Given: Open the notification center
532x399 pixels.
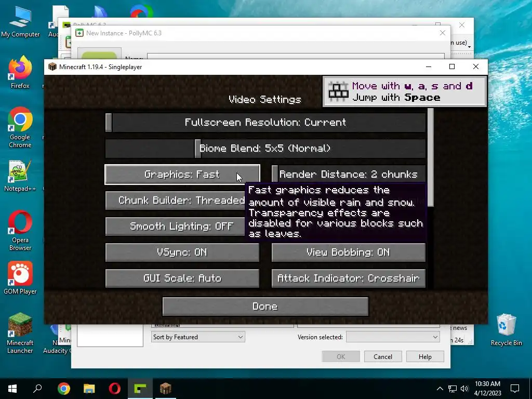Looking at the screenshot, I should 515,389.
